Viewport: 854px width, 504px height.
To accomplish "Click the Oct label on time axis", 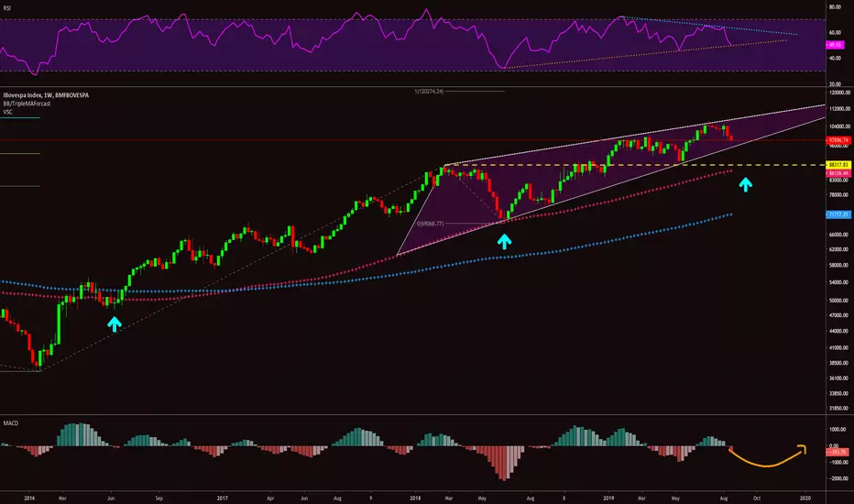I will 757,498.
